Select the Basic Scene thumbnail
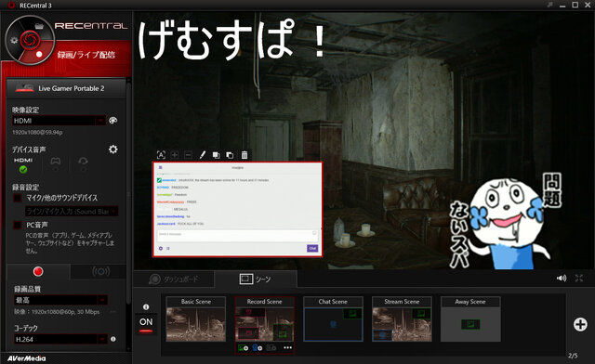 (196, 319)
